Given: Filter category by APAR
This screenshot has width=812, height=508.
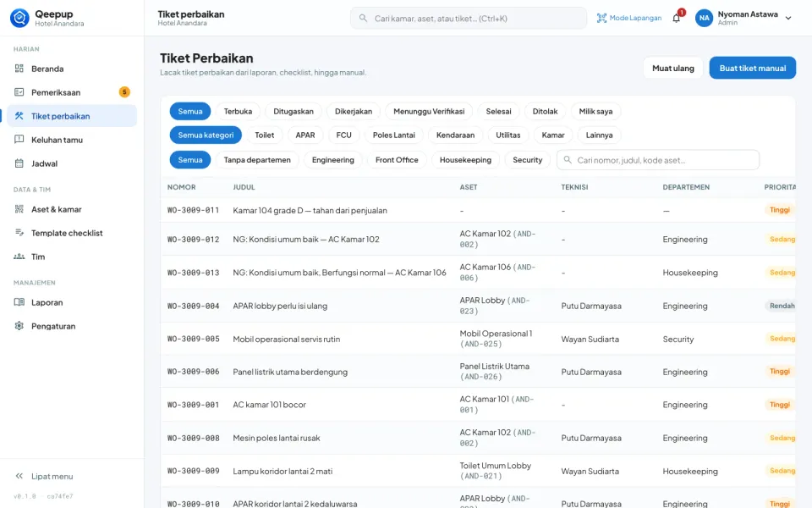Looking at the screenshot, I should tap(305, 135).
